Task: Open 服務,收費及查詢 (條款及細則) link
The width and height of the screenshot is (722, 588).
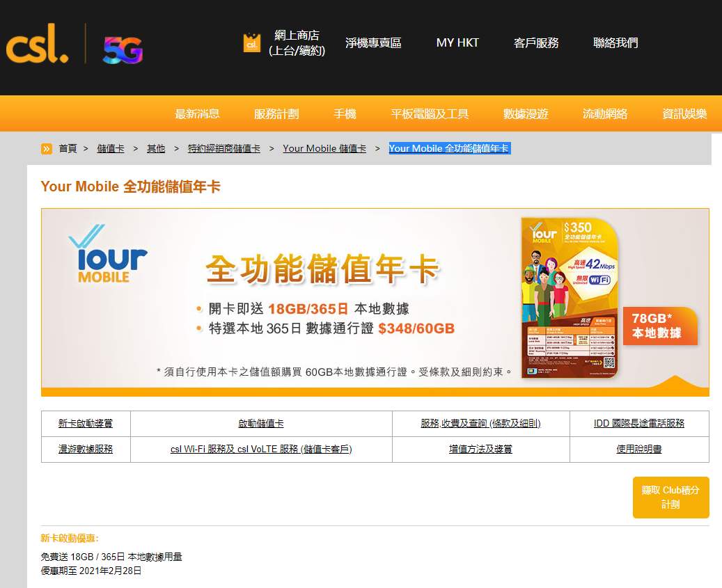Action: click(480, 423)
